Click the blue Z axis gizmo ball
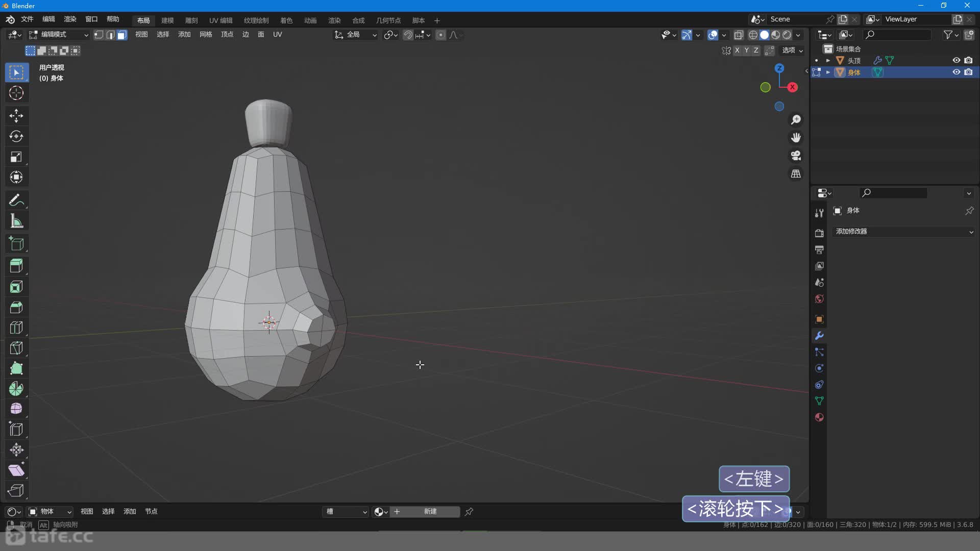This screenshot has height=551, width=980. tap(779, 68)
